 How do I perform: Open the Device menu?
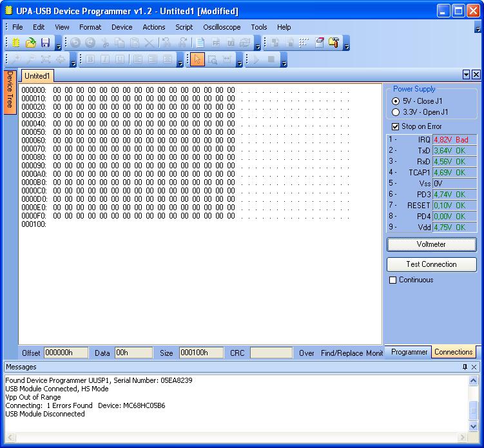pyautogui.click(x=122, y=27)
